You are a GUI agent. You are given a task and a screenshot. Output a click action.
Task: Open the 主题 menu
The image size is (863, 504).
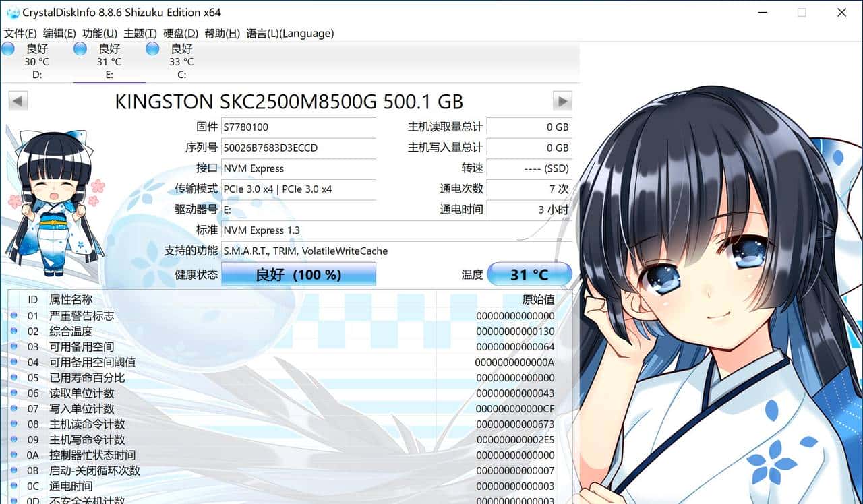click(x=140, y=33)
